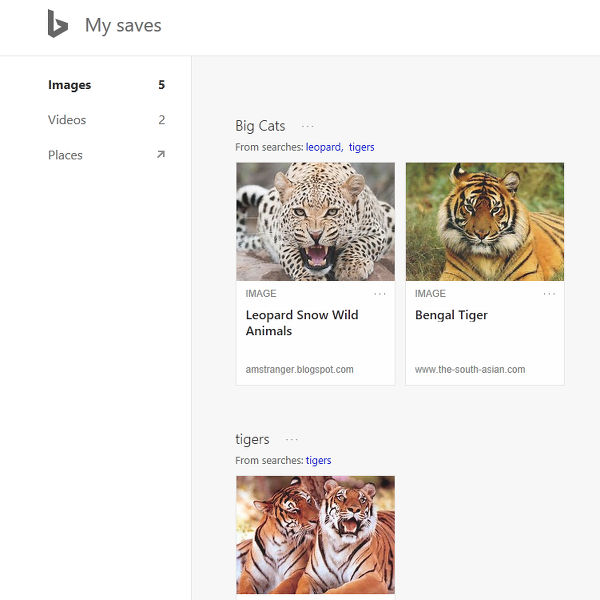
Task: Click the IMAGE label on Bengal Tiger card
Action: pos(430,293)
